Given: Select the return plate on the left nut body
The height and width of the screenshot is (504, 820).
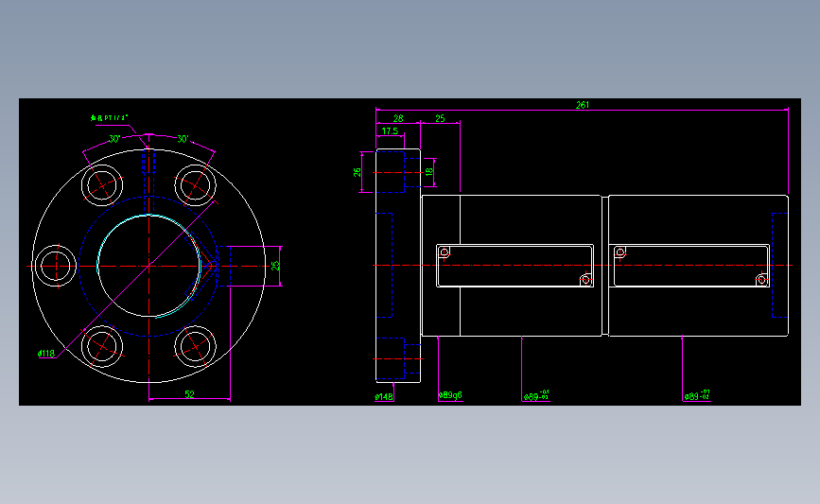Looking at the screenshot, I should 515,266.
